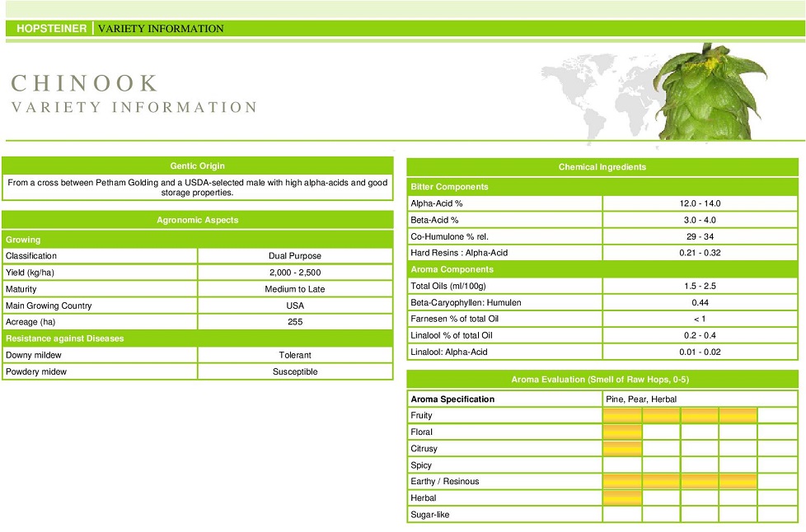Image resolution: width=806 pixels, height=532 pixels.
Task: Select the Co-Humulone % rel. label
Action: 449,236
